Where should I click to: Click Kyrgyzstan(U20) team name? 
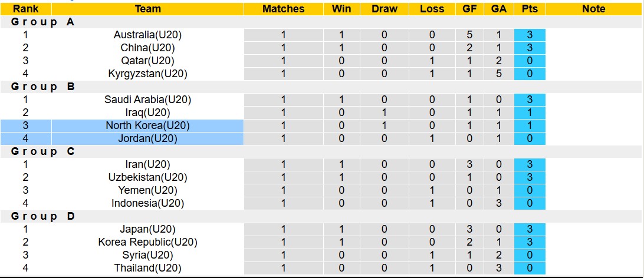pyautogui.click(x=147, y=74)
